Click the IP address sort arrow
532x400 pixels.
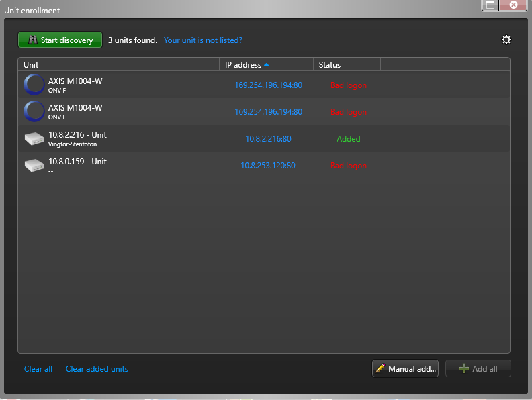pyautogui.click(x=266, y=65)
